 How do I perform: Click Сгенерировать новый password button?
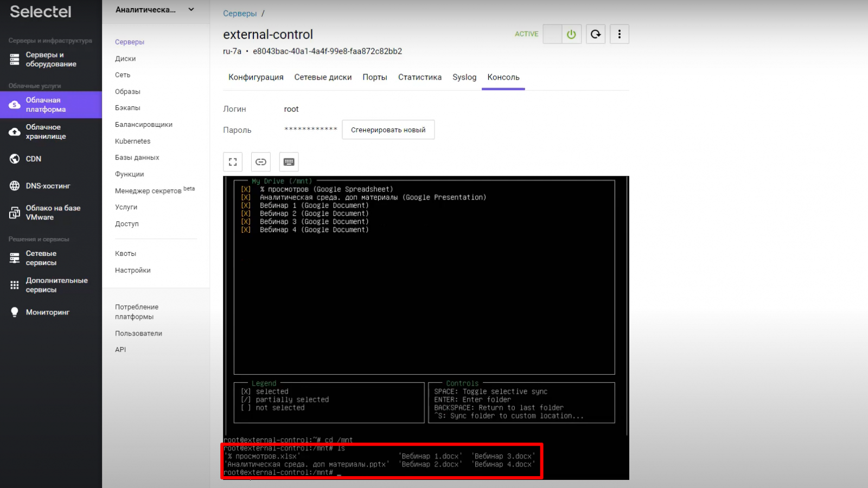click(388, 130)
